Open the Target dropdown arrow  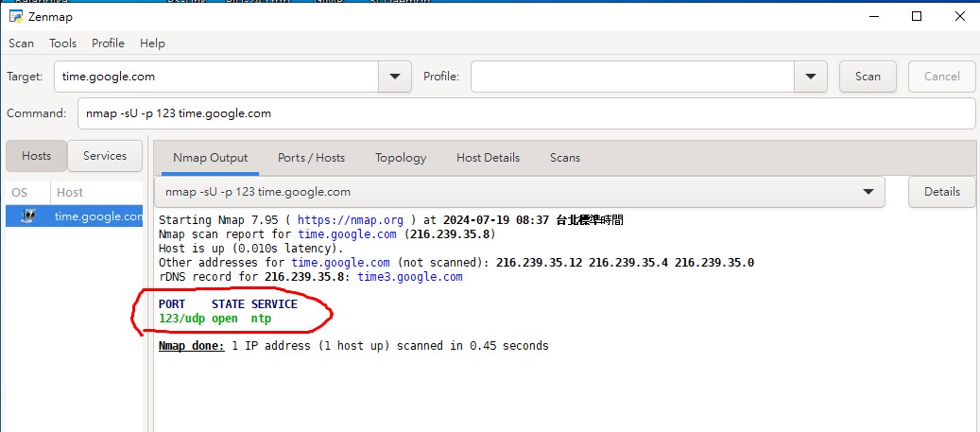tap(394, 77)
